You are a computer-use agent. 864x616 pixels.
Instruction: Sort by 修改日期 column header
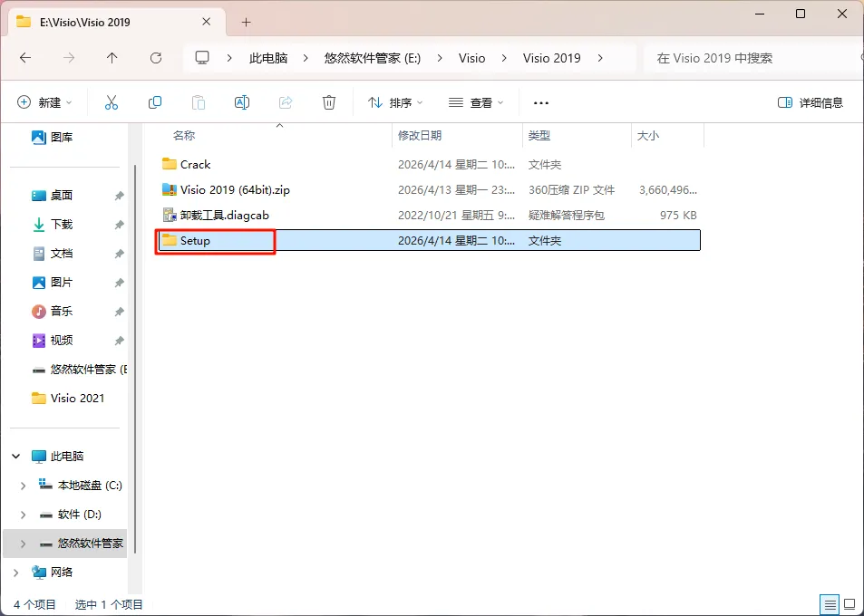tap(420, 135)
